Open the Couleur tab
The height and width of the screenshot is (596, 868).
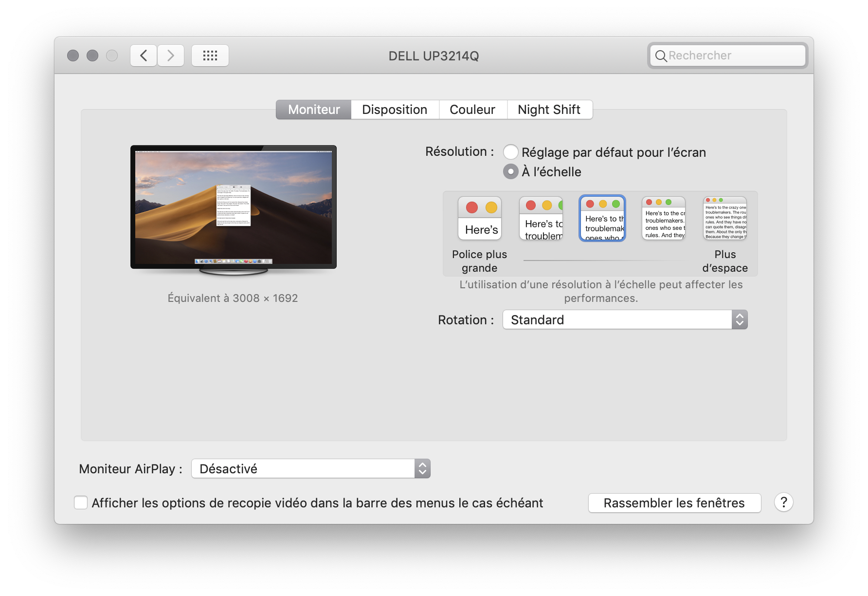coord(472,110)
